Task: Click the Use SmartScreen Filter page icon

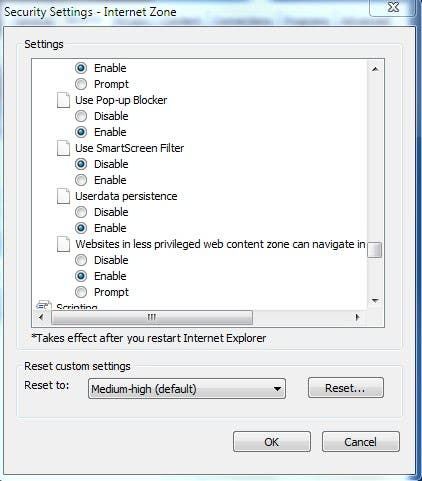Action: (x=63, y=148)
